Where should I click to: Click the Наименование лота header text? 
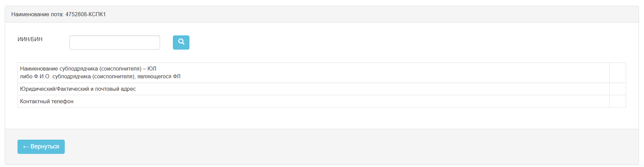[x=37, y=14]
